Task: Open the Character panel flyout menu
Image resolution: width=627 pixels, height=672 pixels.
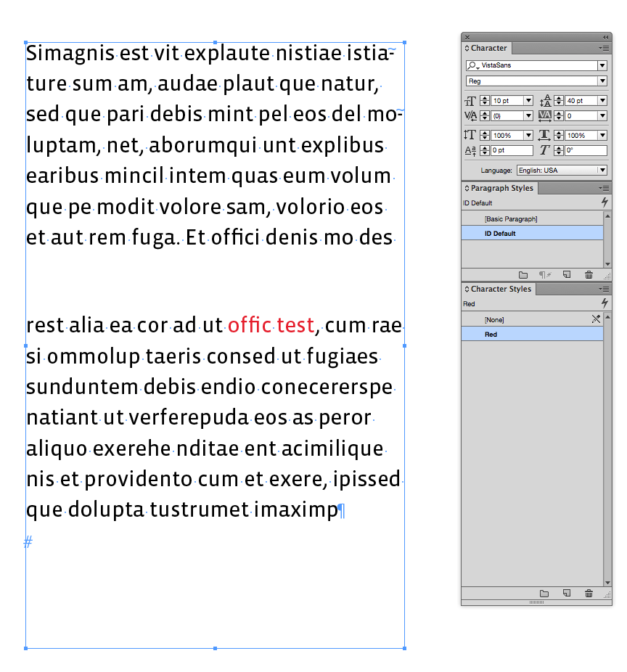Action: tap(604, 48)
